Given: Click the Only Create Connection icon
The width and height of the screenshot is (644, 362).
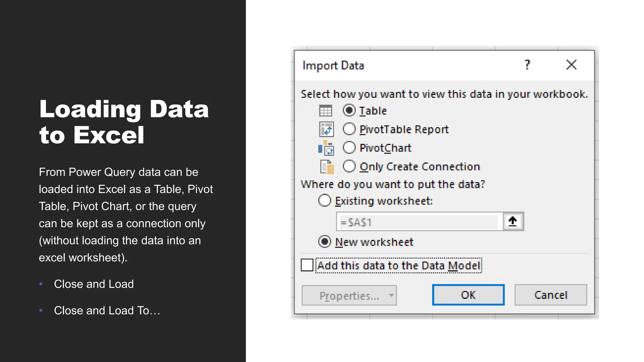Looking at the screenshot, I should tap(327, 167).
